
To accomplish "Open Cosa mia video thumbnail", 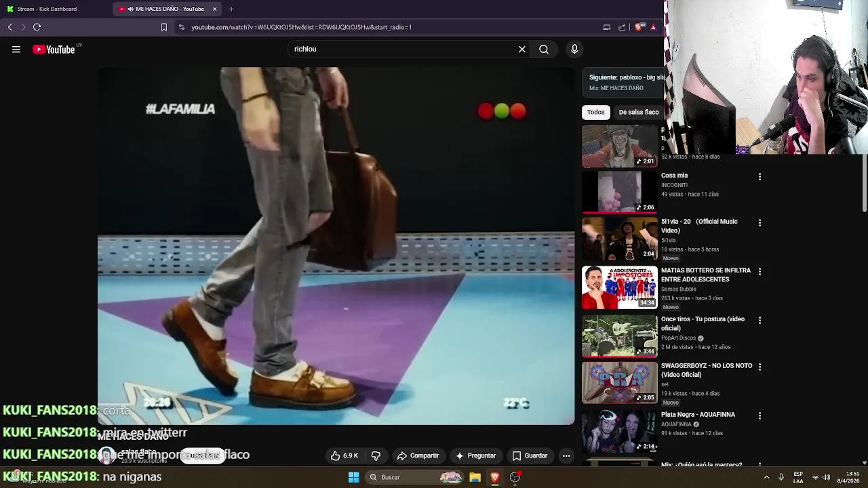I will (620, 192).
